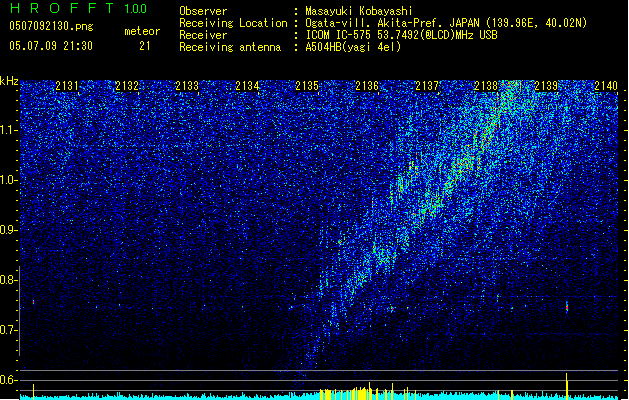Image resolution: width=629 pixels, height=400 pixels.
Task: Click the 2131 time axis label
Action: 67,85
